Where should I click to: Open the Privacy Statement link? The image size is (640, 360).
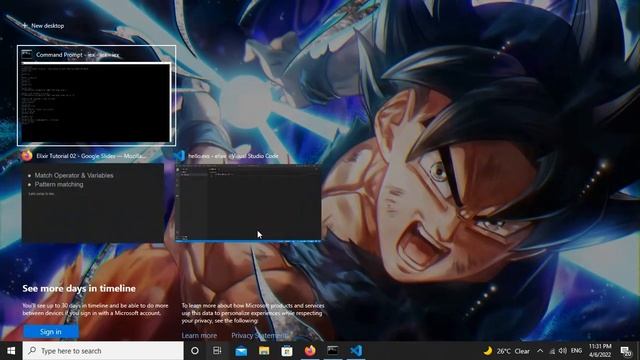coord(259,335)
